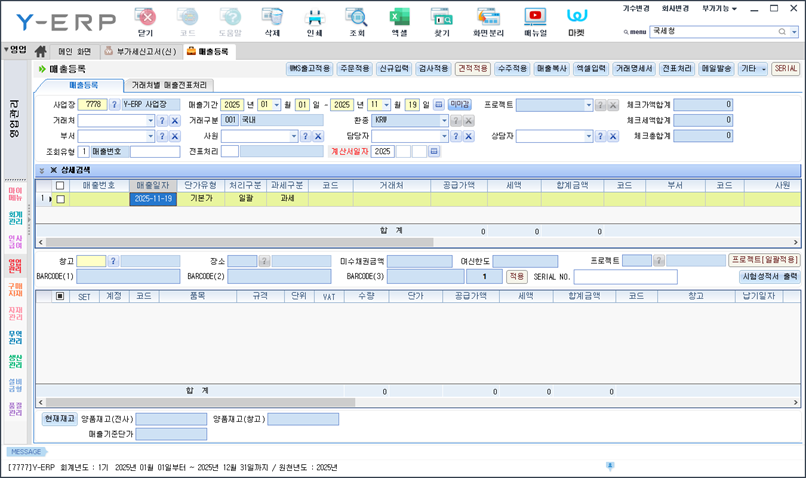Click the 현재재고 button

pyautogui.click(x=58, y=419)
